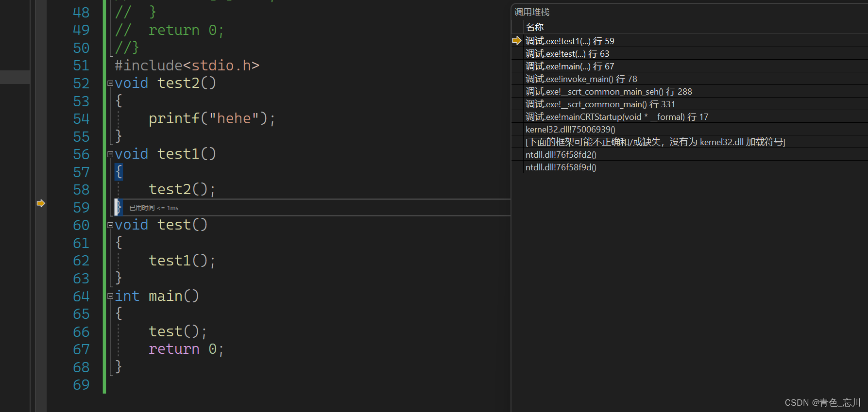Click the return 0 statement on line 67

coord(186,349)
